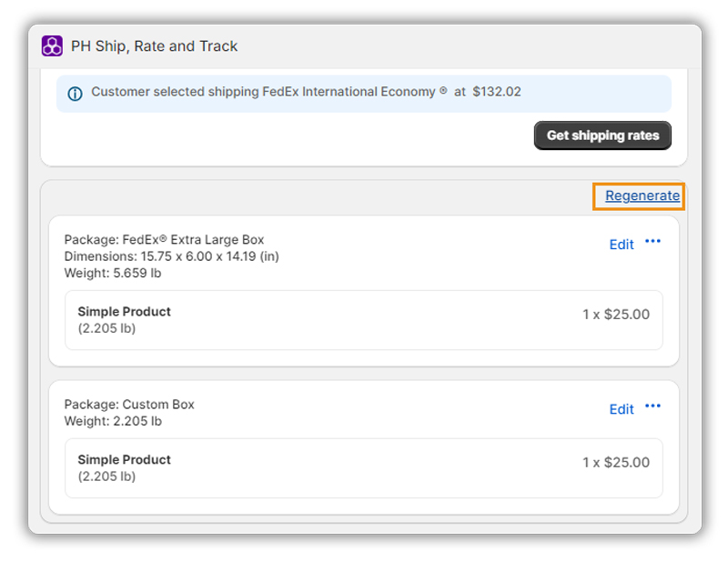Click the Weight: 2.205 lb Custom Box text
This screenshot has height=561, width=728.
[x=112, y=421]
